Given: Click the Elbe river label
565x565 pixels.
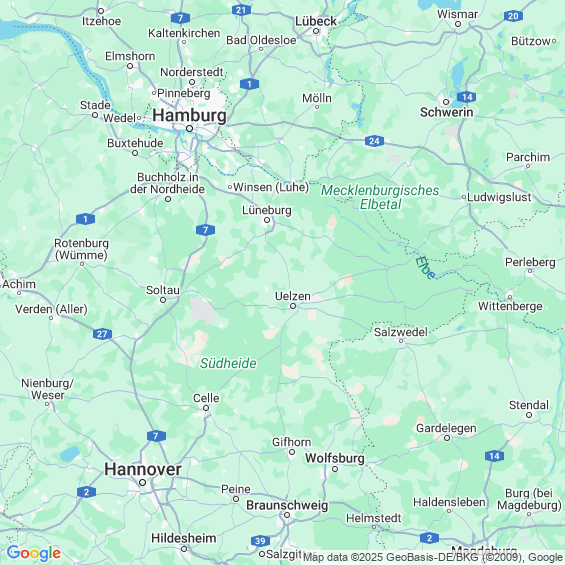Looking at the screenshot, I should (x=425, y=268).
